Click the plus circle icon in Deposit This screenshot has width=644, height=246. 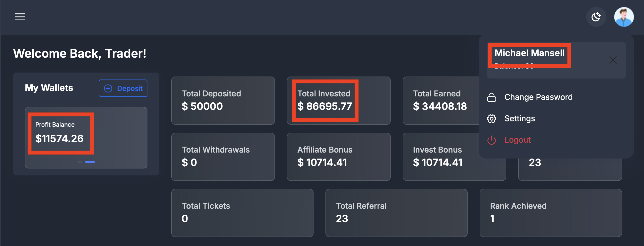point(108,88)
